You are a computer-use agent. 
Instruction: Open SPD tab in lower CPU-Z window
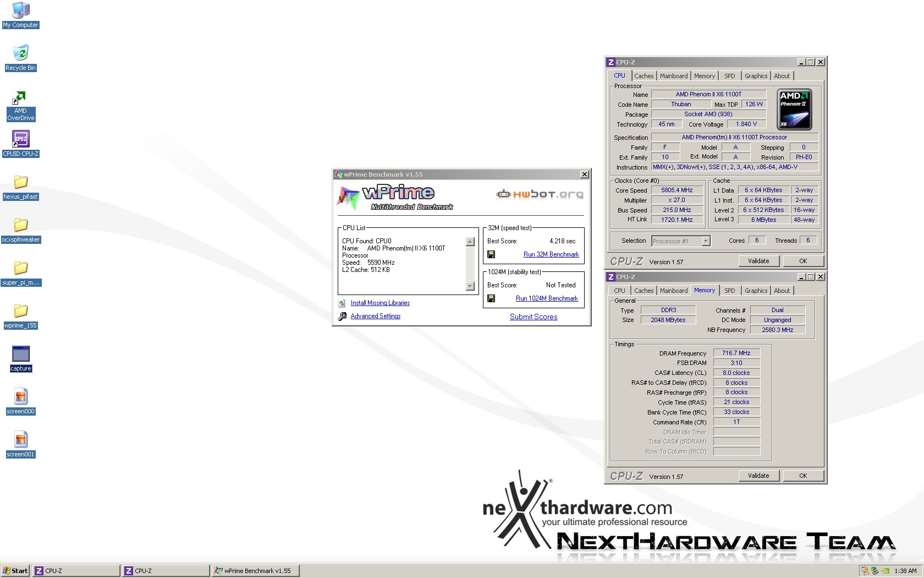(x=729, y=291)
